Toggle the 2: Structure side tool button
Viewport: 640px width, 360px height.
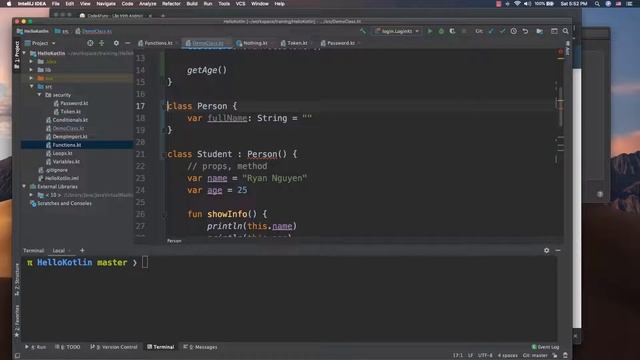(17, 279)
